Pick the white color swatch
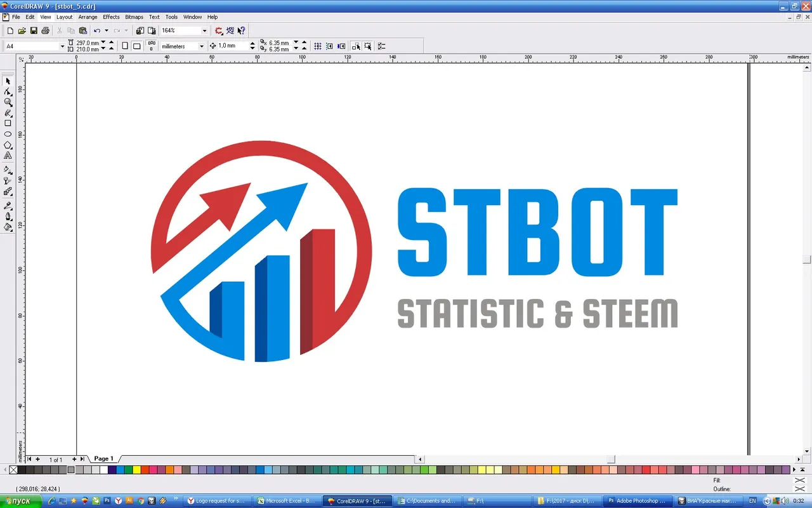Viewport: 812px width, 508px height. [103, 470]
